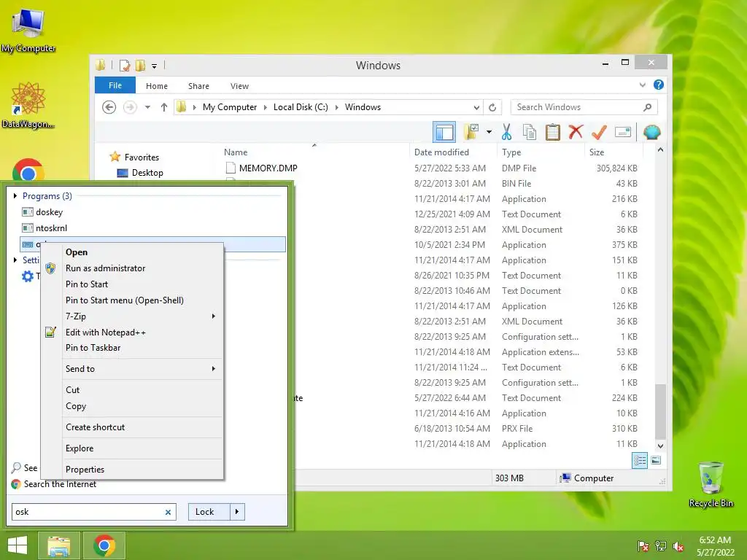Open folder options dropdown arrow in toolbar
This screenshot has width=747, height=560.
489,132
